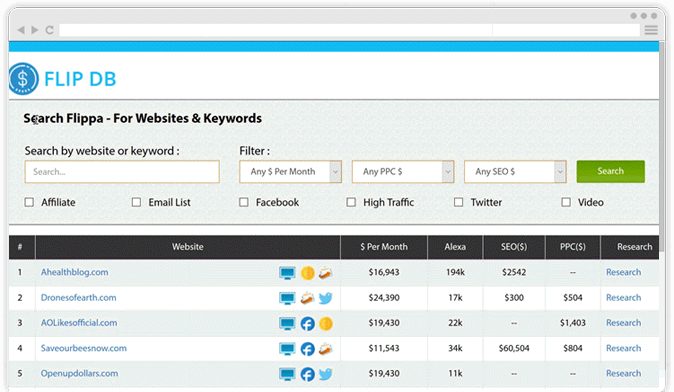The height and width of the screenshot is (392, 674).
Task: Click the green Search button
Action: tap(610, 171)
